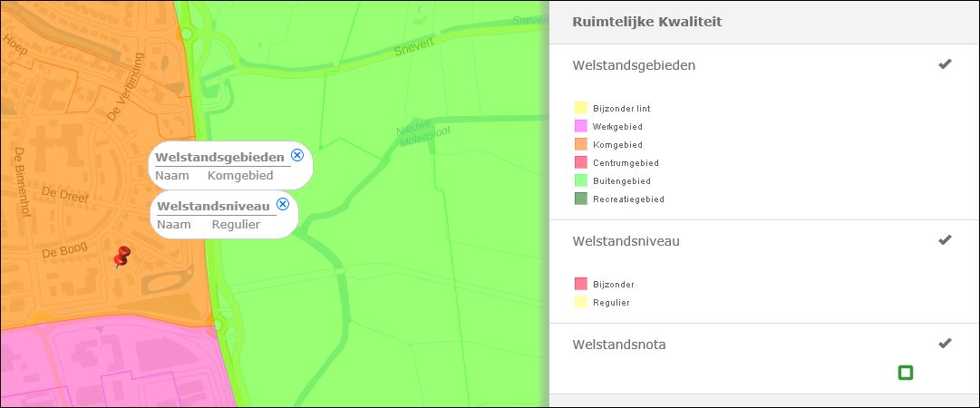Click the Werkgebied magenta swatch

[580, 126]
